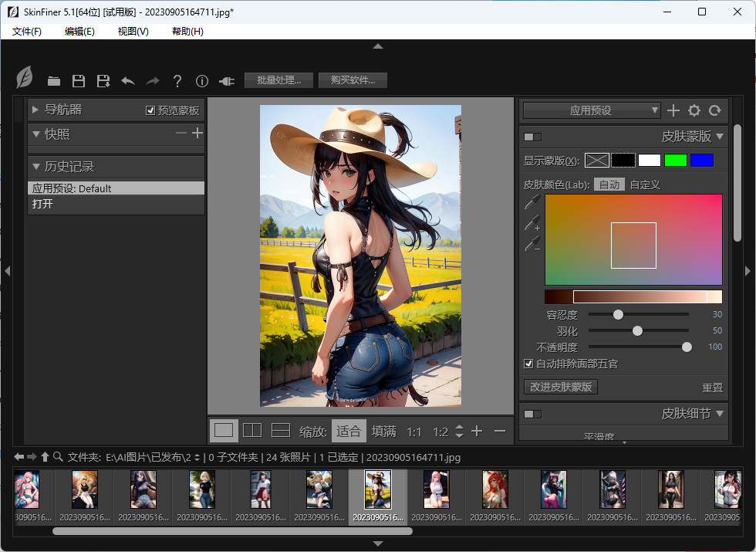Set zoom to 填满
The image size is (756, 552).
384,431
